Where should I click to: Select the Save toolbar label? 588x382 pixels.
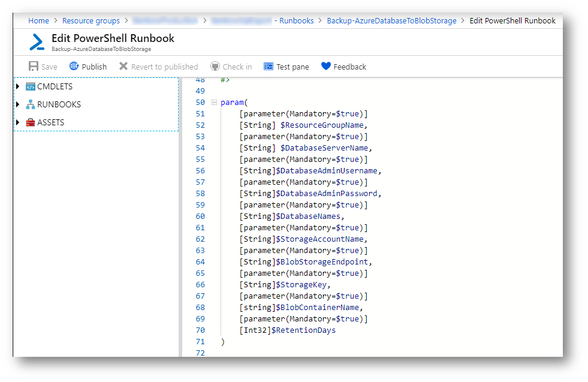tap(49, 67)
